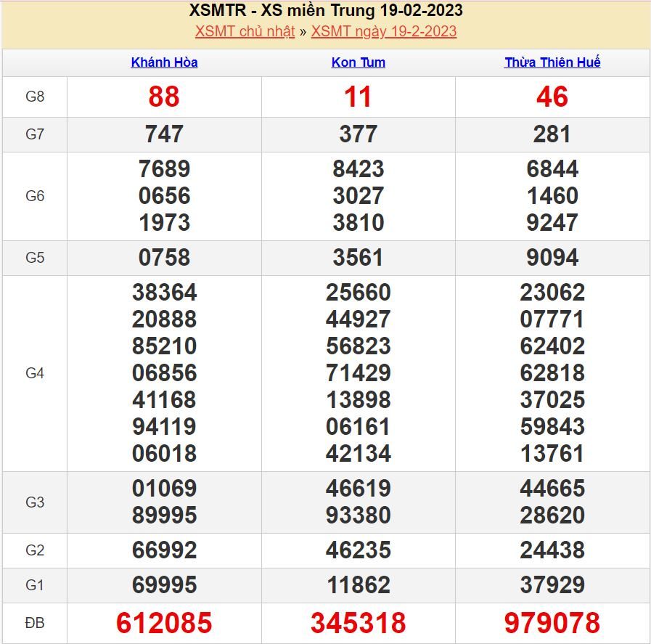Select the G6 row label
The image size is (651, 644).
pyautogui.click(x=35, y=196)
